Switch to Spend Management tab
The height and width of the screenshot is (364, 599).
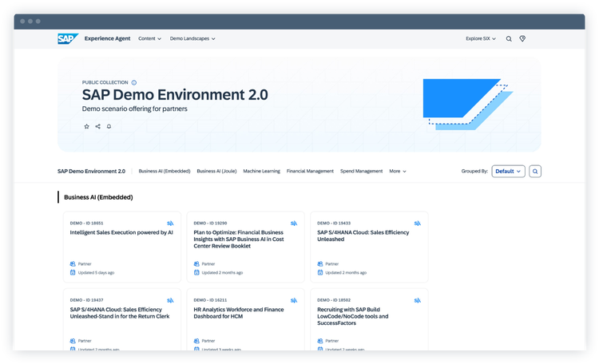pyautogui.click(x=361, y=171)
